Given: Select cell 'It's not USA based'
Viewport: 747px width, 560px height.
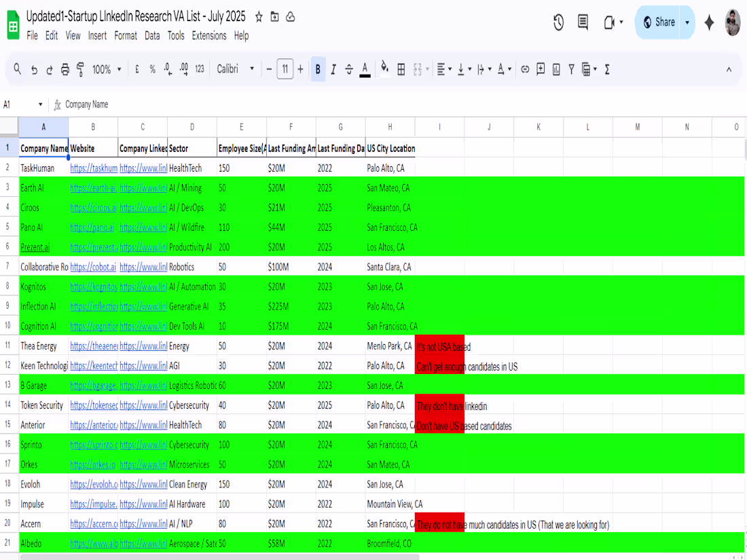Looking at the screenshot, I should 439,346.
